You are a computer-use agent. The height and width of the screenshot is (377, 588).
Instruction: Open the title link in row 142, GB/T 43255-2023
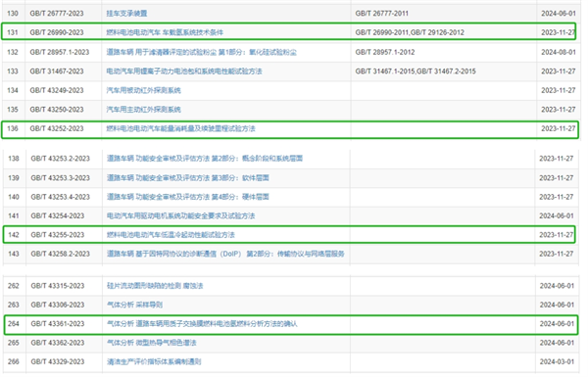[x=171, y=235]
